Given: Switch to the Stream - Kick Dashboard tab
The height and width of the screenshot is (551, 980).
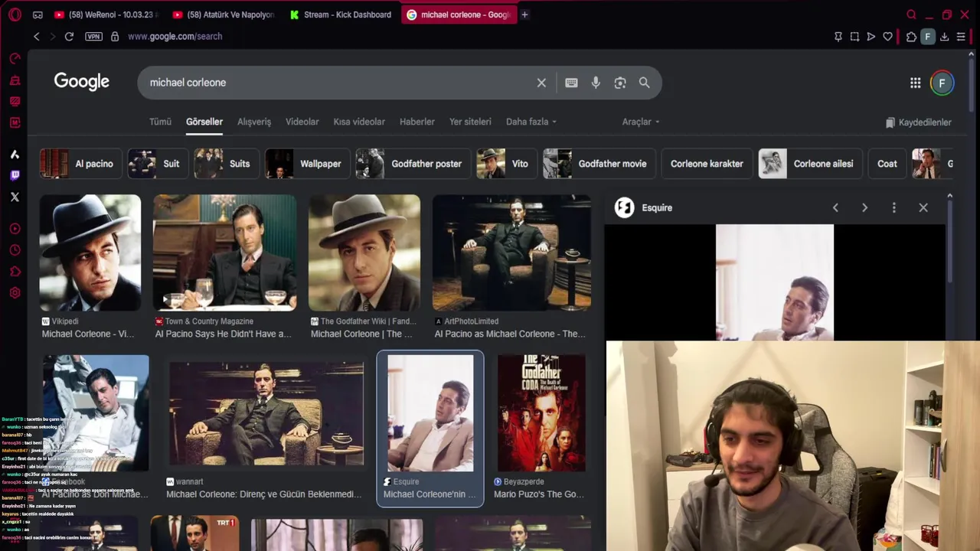Looking at the screenshot, I should 341,15.
